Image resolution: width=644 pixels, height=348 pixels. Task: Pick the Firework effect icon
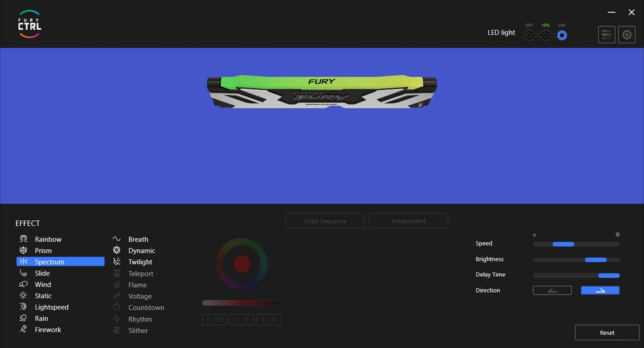coord(23,329)
